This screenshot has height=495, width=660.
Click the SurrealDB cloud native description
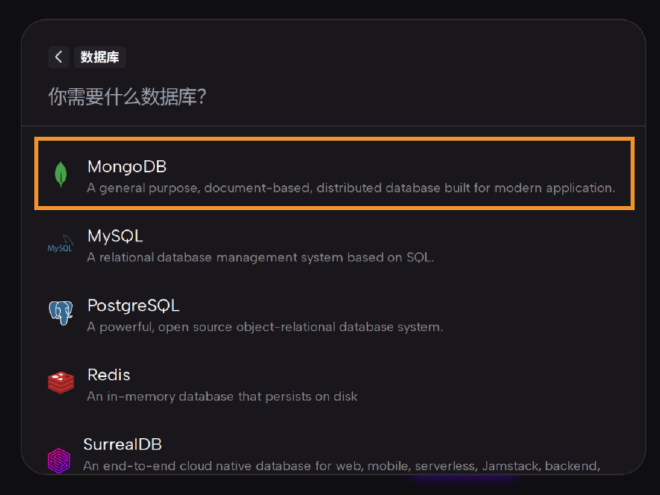[x=340, y=465]
